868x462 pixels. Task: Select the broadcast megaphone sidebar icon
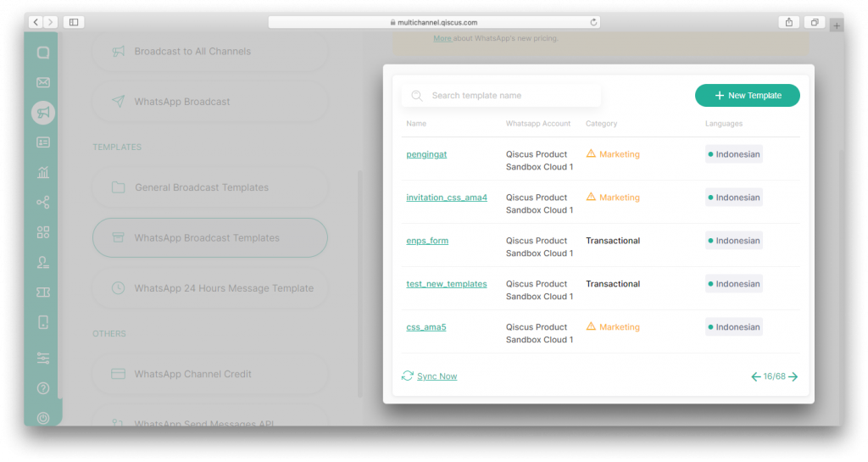pos(43,112)
